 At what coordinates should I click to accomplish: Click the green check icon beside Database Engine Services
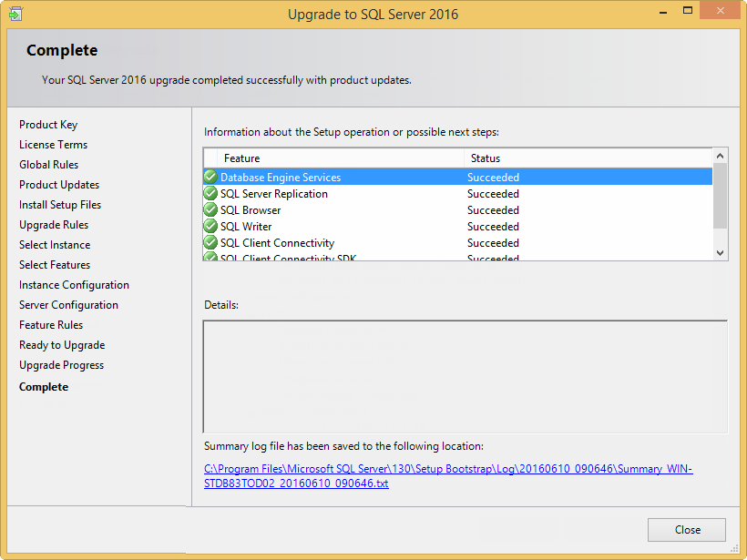tap(210, 178)
